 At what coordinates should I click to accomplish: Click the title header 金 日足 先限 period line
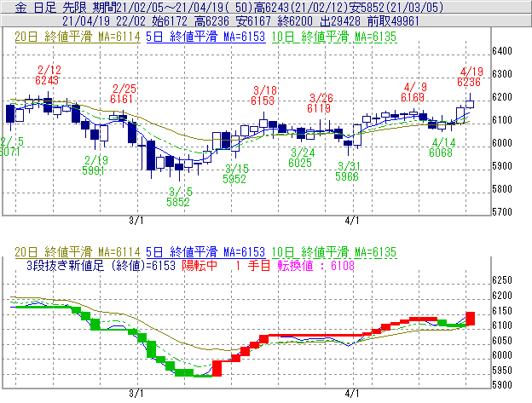click(x=229, y=8)
